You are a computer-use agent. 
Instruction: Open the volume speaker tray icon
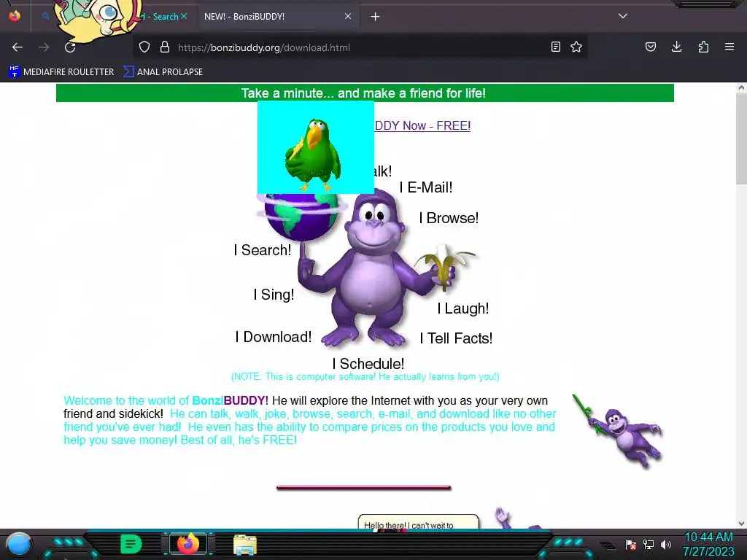665,544
